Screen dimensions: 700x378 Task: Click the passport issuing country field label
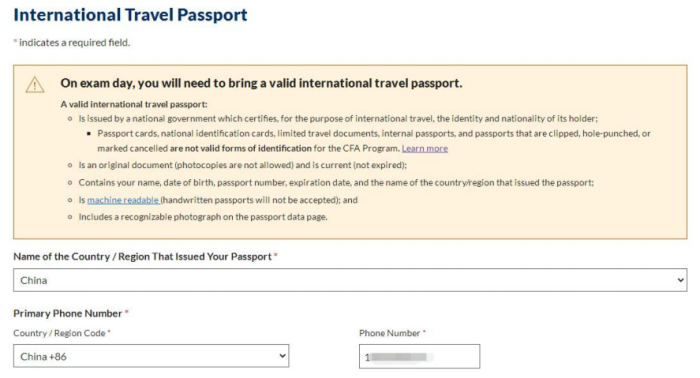(x=145, y=257)
